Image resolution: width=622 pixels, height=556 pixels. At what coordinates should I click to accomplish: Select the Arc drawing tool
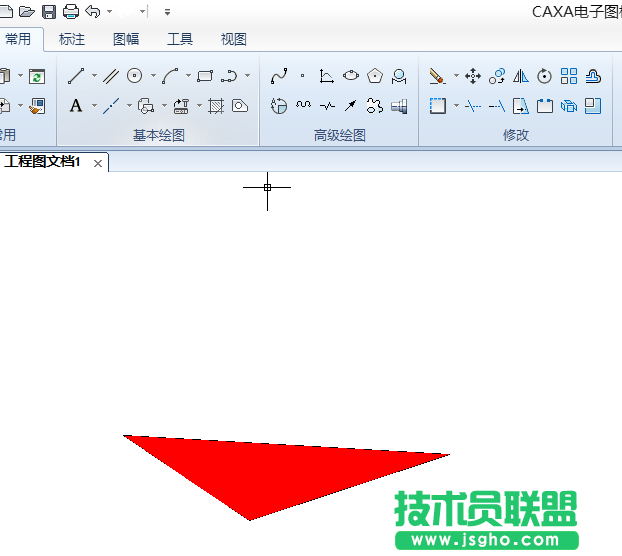170,76
